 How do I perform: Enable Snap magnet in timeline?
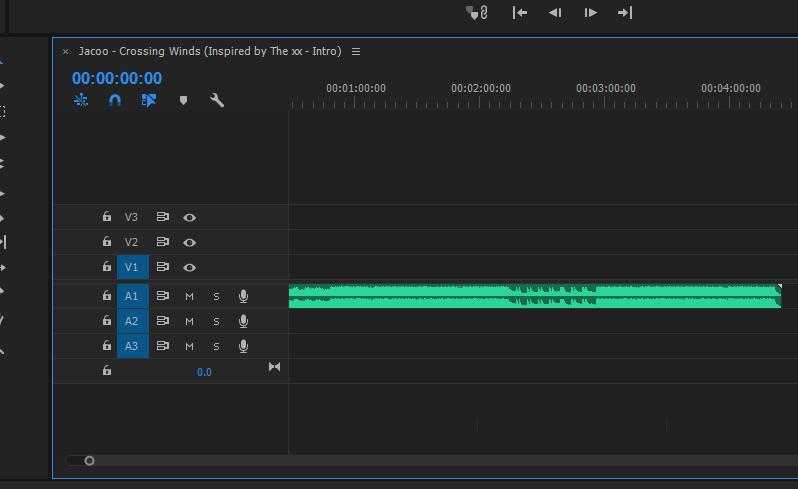click(x=115, y=100)
